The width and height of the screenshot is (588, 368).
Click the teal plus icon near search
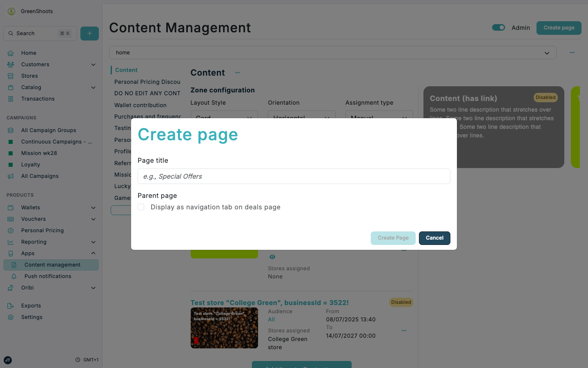89,33
